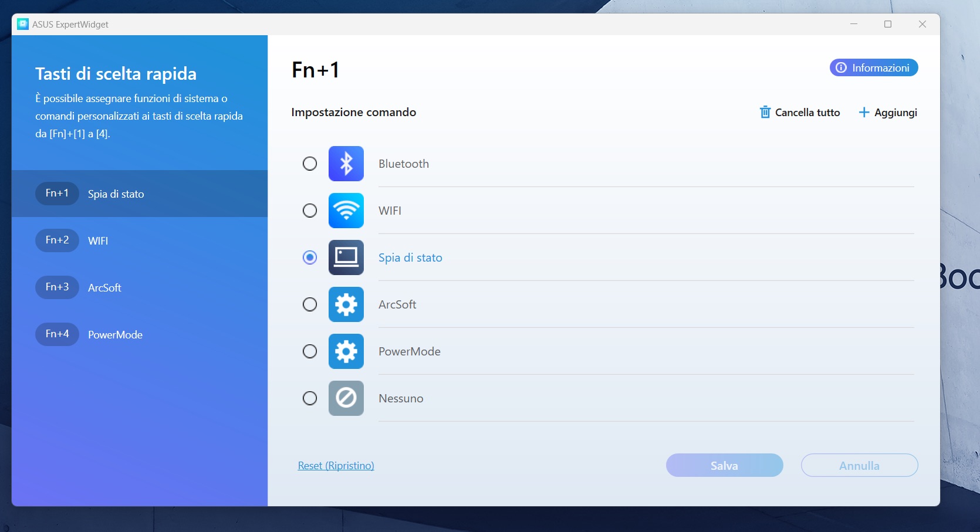
Task: Open the Informazioni button
Action: click(x=874, y=67)
